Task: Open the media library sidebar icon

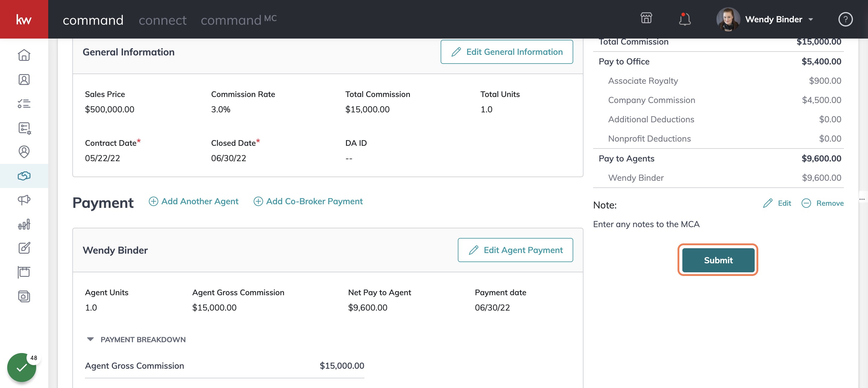Action: (24, 296)
